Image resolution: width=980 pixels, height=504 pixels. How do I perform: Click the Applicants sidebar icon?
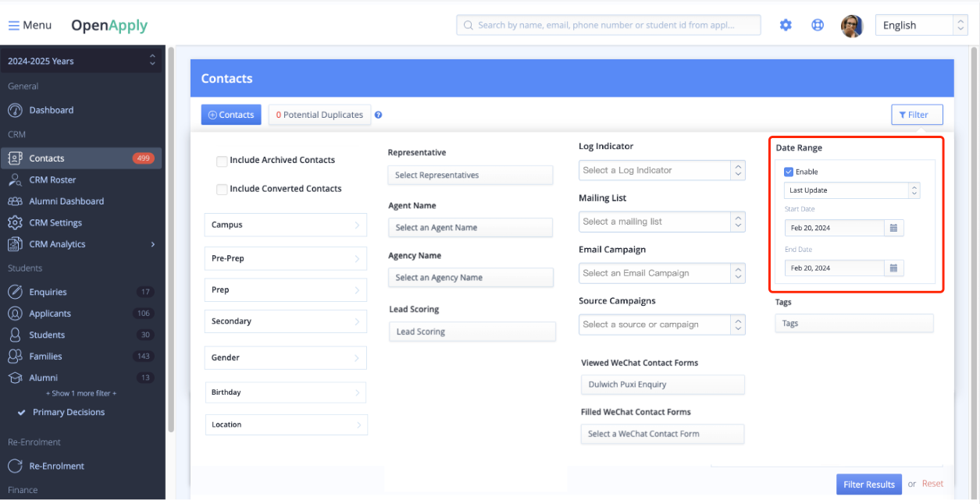(15, 314)
